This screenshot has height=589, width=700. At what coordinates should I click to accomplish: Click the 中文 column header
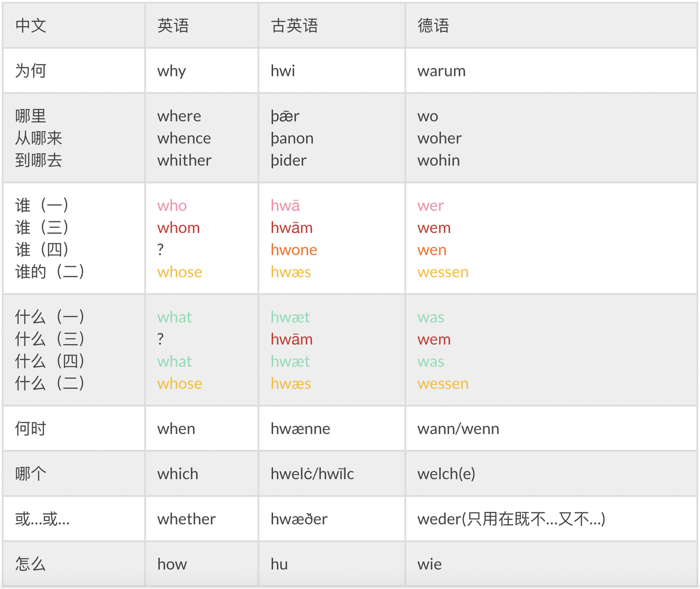(31, 26)
